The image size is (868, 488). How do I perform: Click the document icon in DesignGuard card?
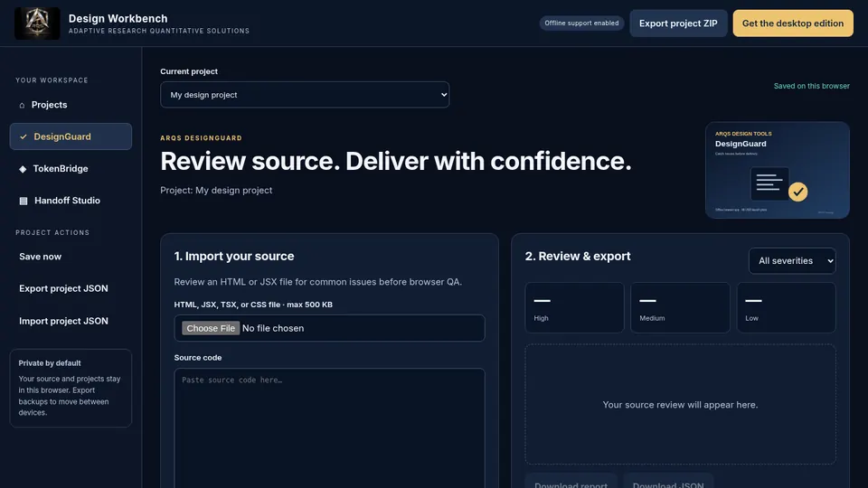point(769,183)
